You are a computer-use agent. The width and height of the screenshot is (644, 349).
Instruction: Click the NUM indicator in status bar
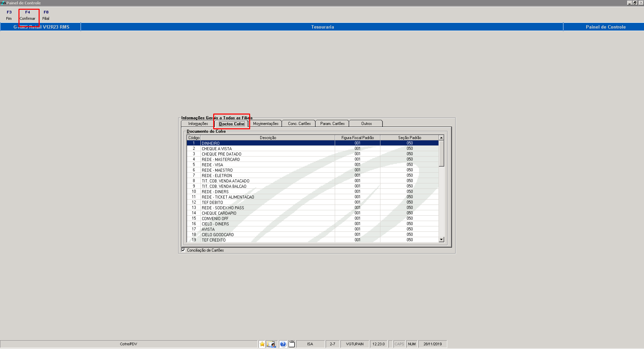tap(412, 344)
